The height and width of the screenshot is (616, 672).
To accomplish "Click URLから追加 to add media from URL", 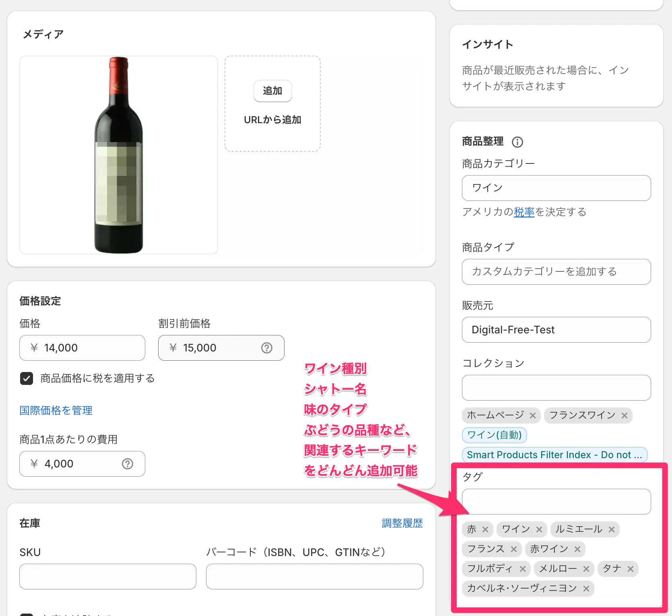I will tap(272, 119).
